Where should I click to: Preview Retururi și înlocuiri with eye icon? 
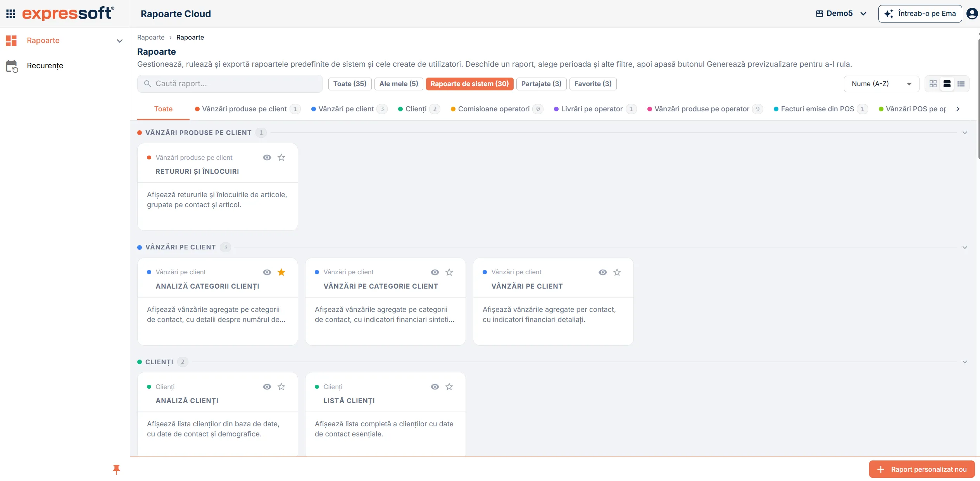267,157
